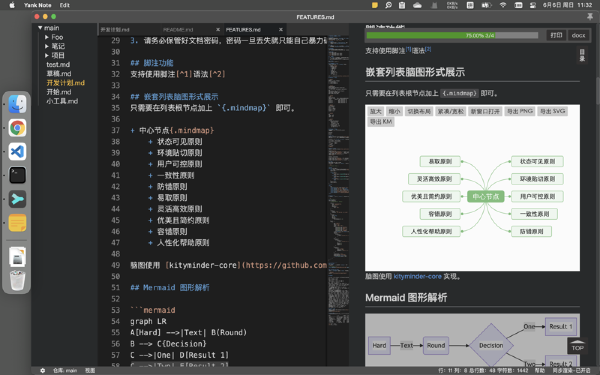This screenshot has height=375, width=600.
Task: Click the 导出 SVG button
Action: (x=552, y=111)
